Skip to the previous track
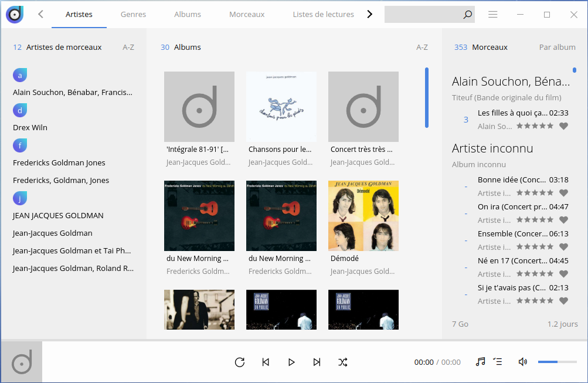The width and height of the screenshot is (588, 383). tap(266, 362)
